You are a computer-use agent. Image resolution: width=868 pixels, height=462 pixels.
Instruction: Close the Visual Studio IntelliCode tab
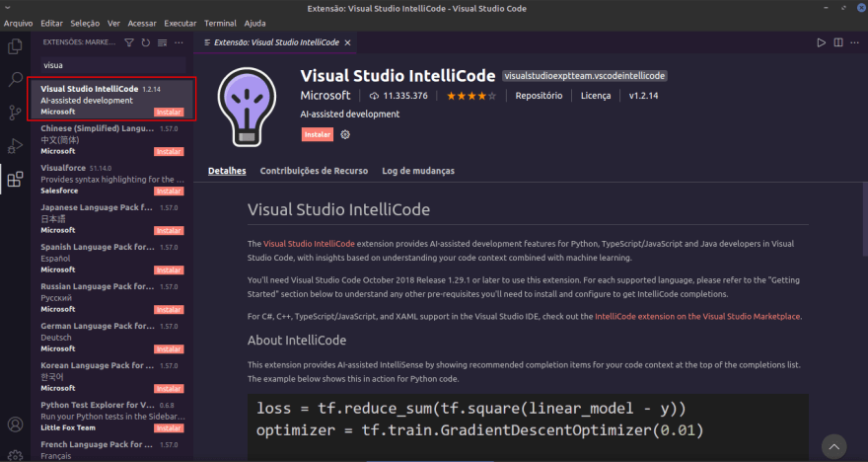[x=347, y=42]
